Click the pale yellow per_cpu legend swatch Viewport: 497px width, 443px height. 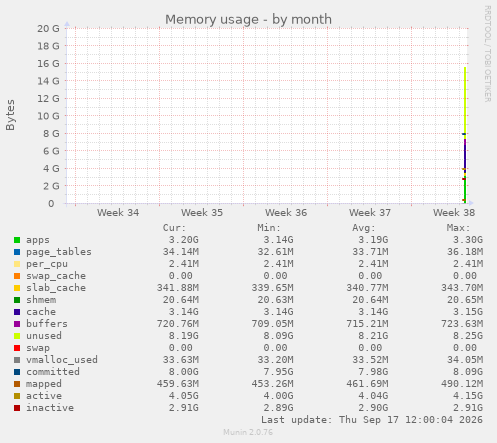[17, 264]
